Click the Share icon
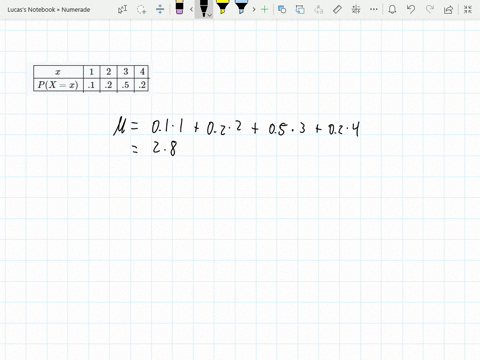The image size is (480, 360). [x=448, y=9]
